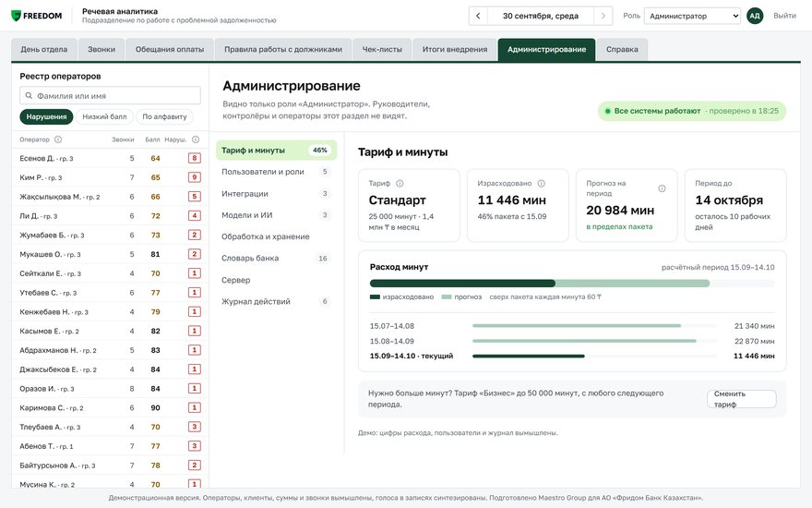Open the Справка tab
812x508 pixels.
coord(622,50)
